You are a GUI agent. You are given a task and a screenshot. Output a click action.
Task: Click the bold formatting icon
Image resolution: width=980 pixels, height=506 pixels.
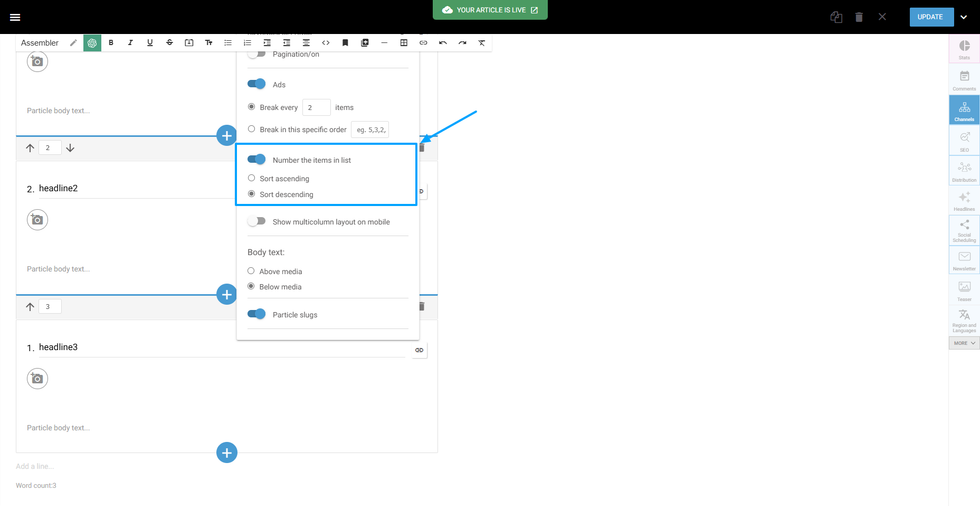click(111, 43)
